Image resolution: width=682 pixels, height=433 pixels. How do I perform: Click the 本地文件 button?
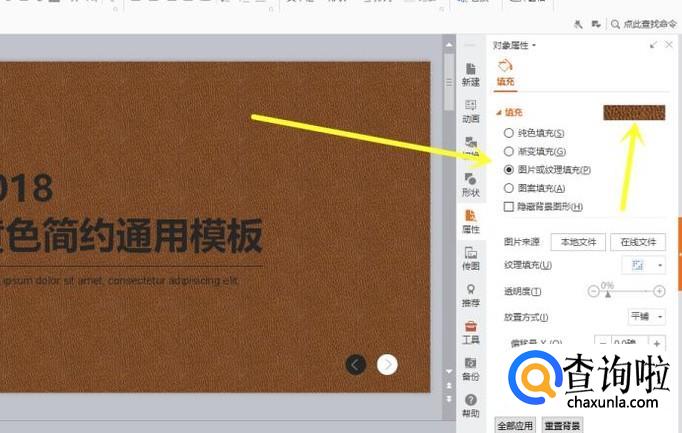click(578, 242)
